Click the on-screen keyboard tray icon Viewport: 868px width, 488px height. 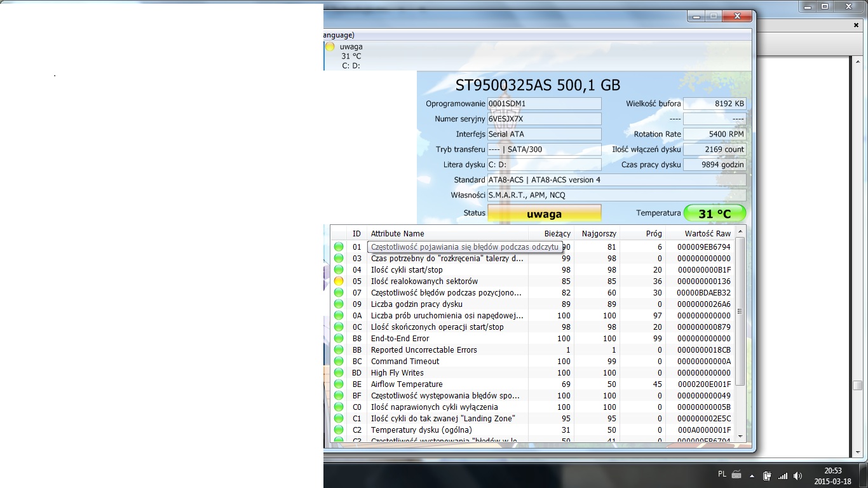[x=736, y=475]
